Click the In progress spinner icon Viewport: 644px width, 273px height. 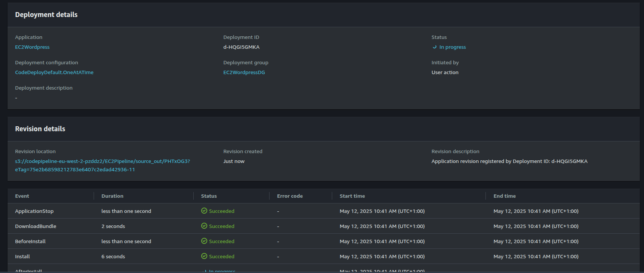(x=434, y=47)
